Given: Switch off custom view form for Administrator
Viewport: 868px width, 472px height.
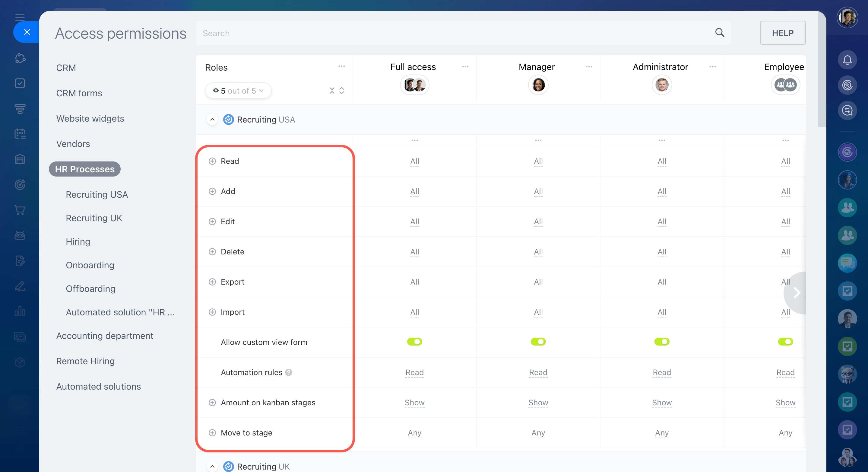Looking at the screenshot, I should (x=662, y=342).
